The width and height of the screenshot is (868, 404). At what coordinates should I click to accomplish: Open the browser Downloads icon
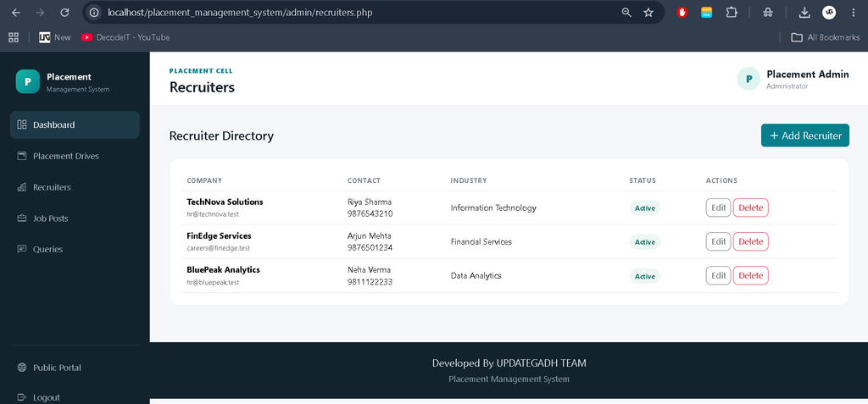pyautogui.click(x=804, y=12)
